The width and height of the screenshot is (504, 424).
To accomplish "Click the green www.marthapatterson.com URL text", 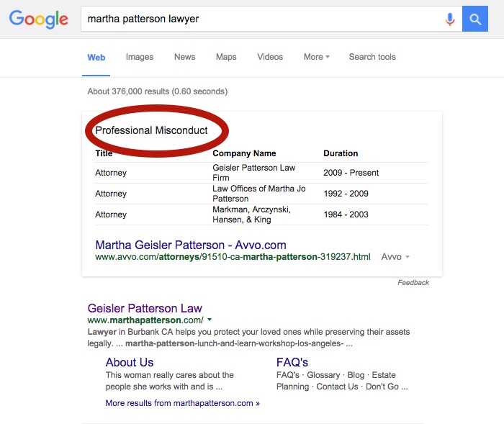I will pos(145,320).
